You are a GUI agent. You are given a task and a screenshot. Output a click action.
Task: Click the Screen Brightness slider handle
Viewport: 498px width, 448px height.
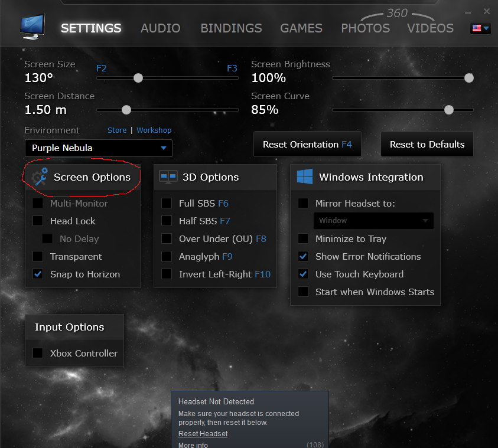click(x=469, y=78)
